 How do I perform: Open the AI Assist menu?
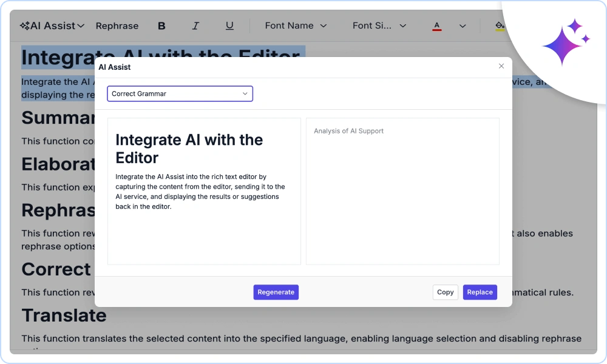pos(52,25)
